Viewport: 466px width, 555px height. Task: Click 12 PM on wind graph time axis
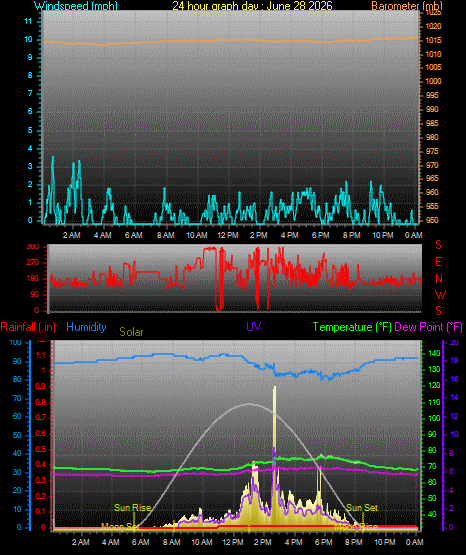tap(228, 235)
